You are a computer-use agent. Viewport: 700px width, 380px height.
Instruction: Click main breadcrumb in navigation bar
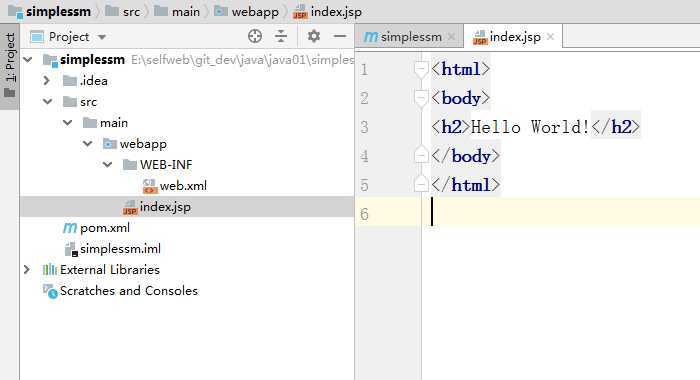click(x=186, y=12)
